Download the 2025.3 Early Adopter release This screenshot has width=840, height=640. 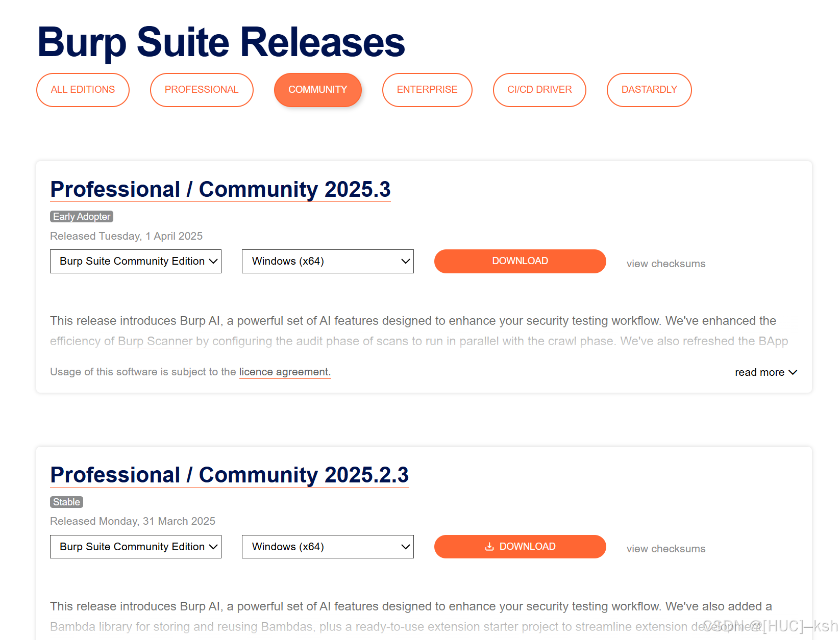click(520, 261)
